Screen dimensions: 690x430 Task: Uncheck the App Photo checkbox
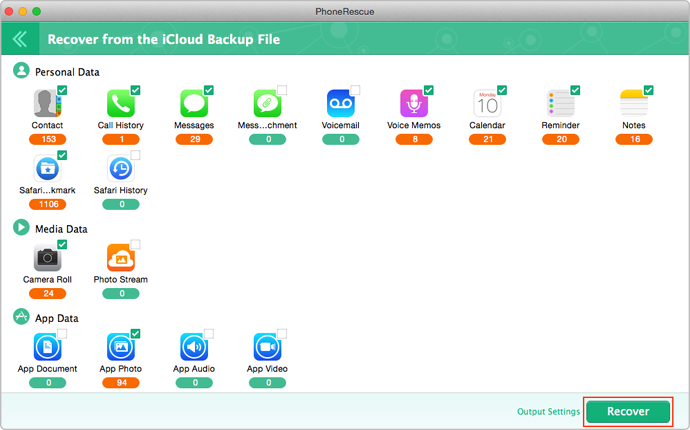[135, 334]
